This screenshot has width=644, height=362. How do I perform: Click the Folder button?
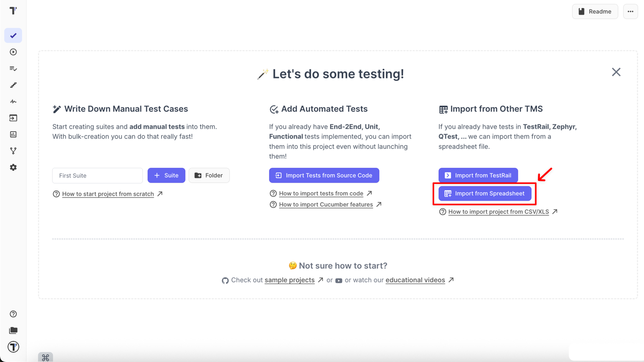tap(209, 175)
